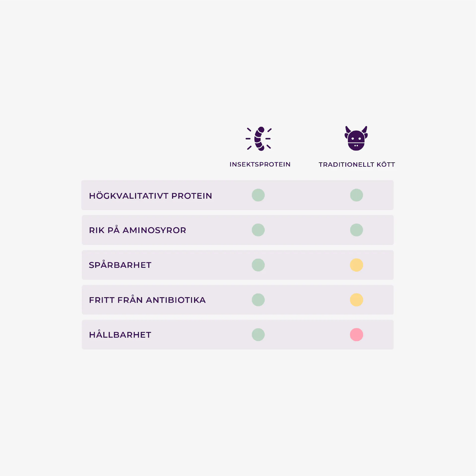
Task: Select the HÅLLBARHET row label
Action: [x=120, y=334]
